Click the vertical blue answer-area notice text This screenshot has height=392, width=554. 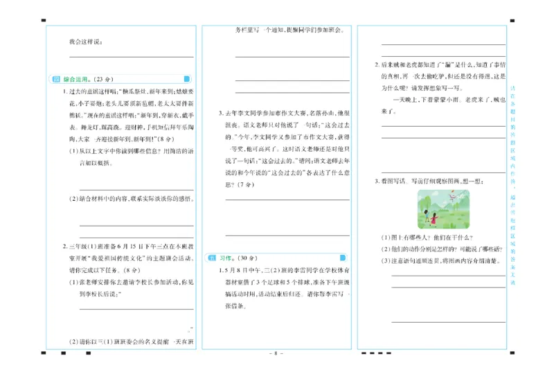(512, 185)
